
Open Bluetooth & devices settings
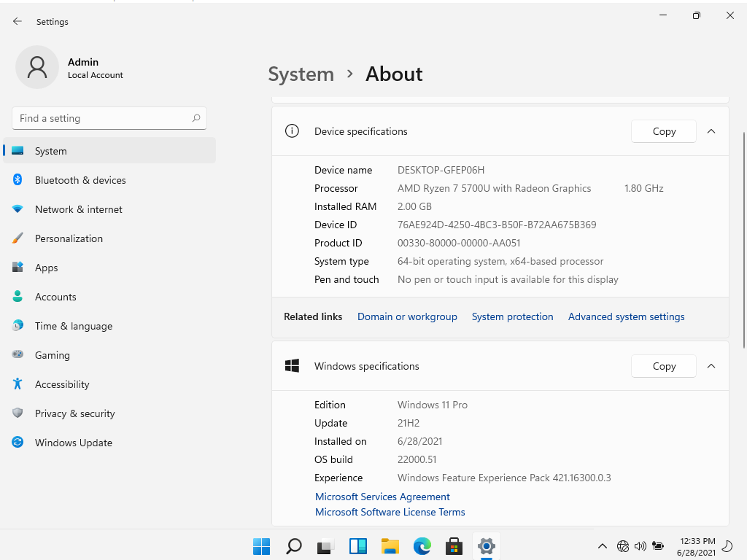coord(109,180)
